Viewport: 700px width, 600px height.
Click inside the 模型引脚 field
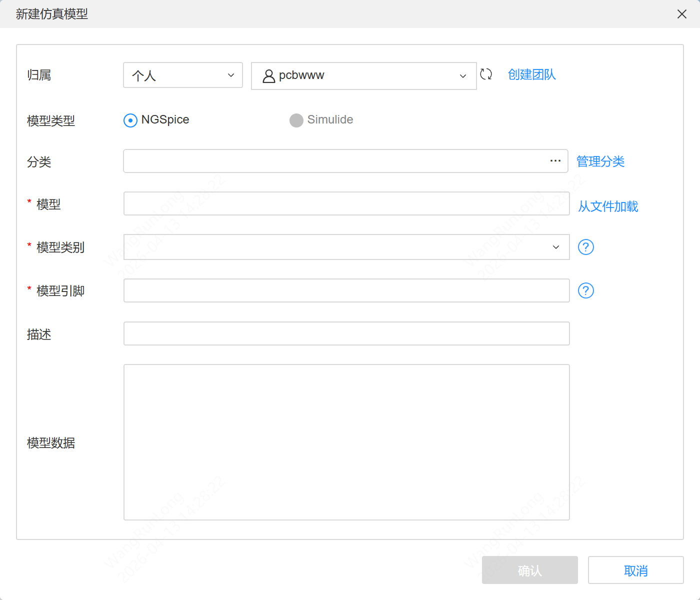(x=346, y=290)
